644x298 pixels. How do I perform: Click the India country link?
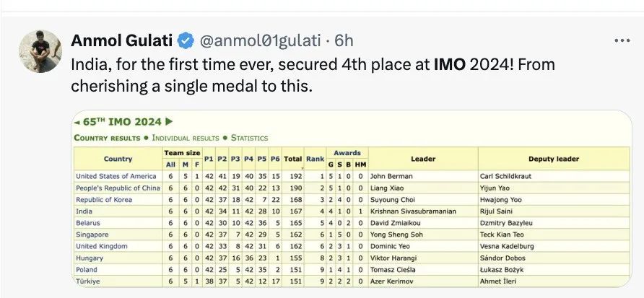84,211
